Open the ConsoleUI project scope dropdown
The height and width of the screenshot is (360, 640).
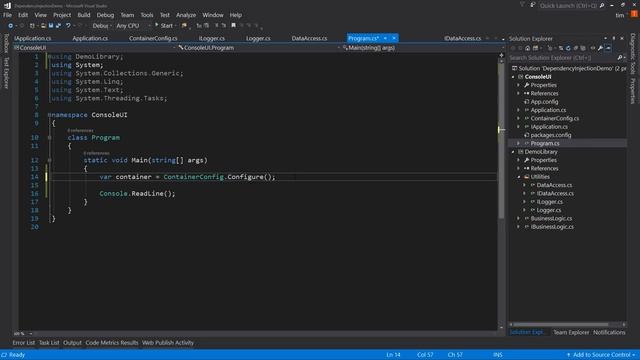point(95,48)
